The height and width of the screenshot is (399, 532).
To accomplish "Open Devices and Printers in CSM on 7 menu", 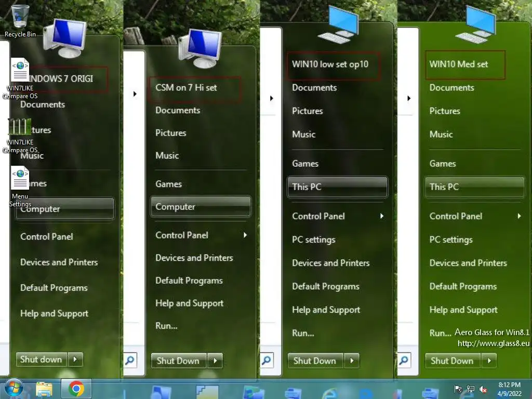I will pos(194,258).
